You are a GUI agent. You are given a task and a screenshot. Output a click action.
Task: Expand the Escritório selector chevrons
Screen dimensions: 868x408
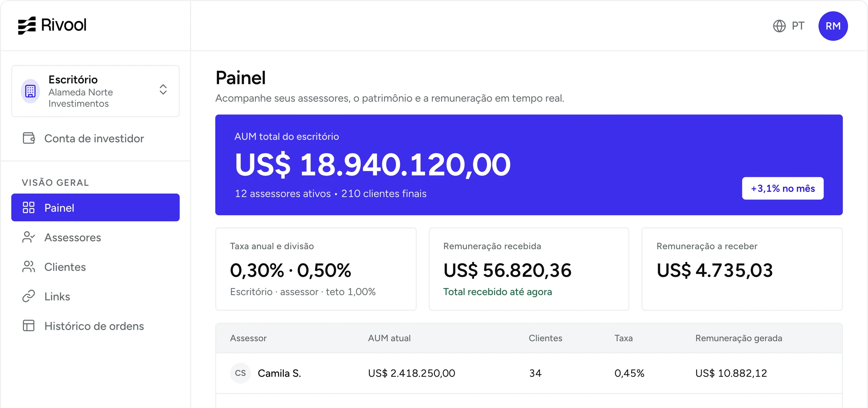pyautogui.click(x=163, y=90)
